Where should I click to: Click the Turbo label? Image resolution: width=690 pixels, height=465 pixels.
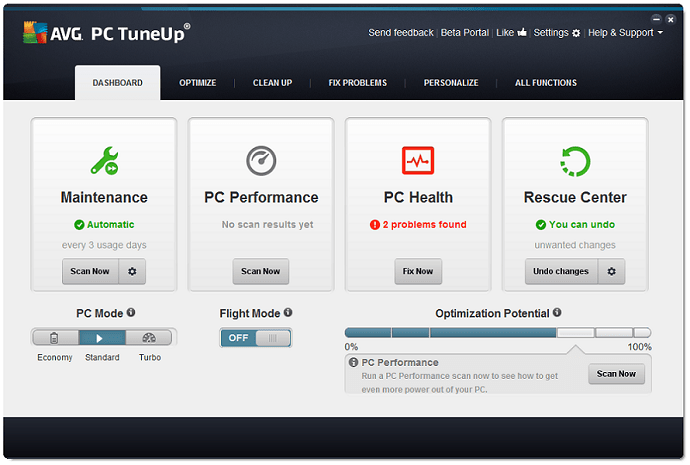click(150, 358)
